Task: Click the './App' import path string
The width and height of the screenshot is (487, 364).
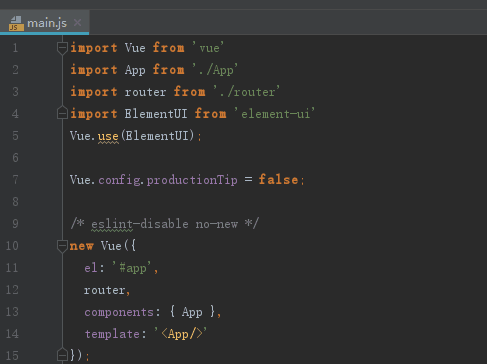Action: pos(215,70)
